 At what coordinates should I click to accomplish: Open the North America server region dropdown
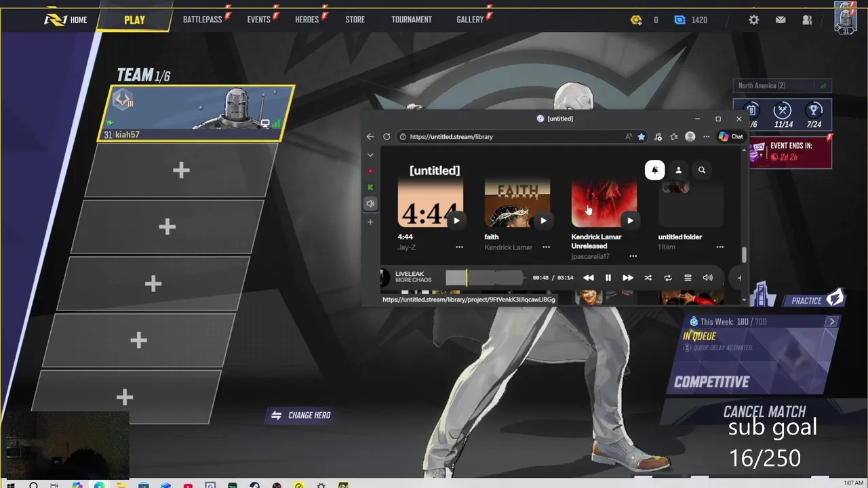coord(783,86)
